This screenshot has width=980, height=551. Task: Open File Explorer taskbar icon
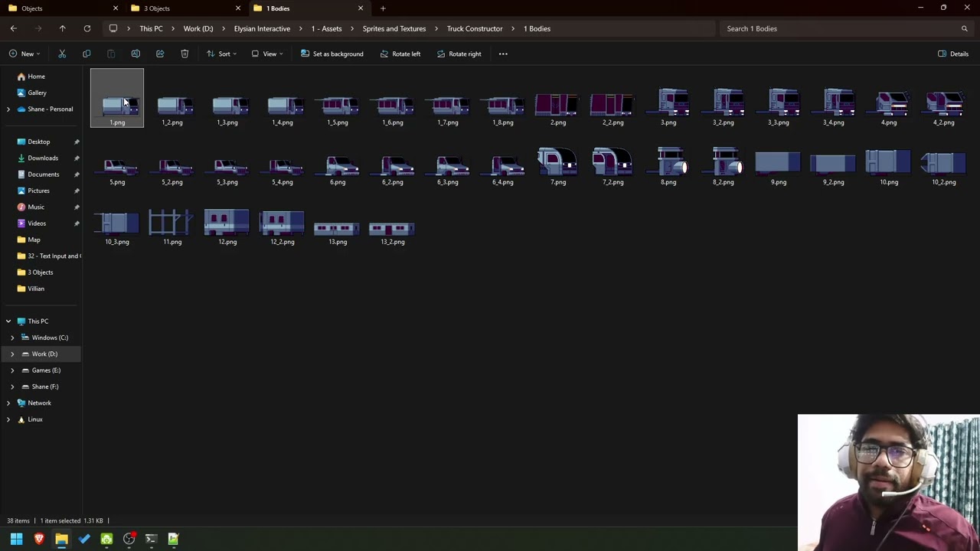(61, 539)
